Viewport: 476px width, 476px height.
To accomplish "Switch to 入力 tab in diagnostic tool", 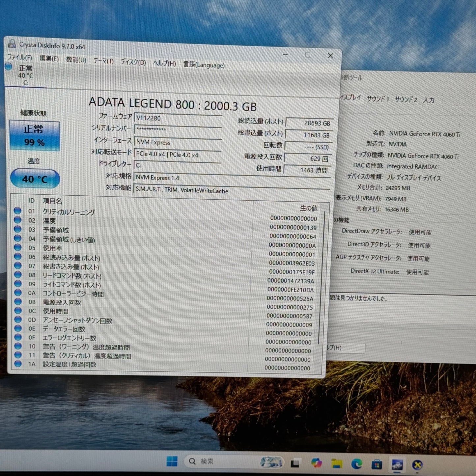I will (429, 100).
